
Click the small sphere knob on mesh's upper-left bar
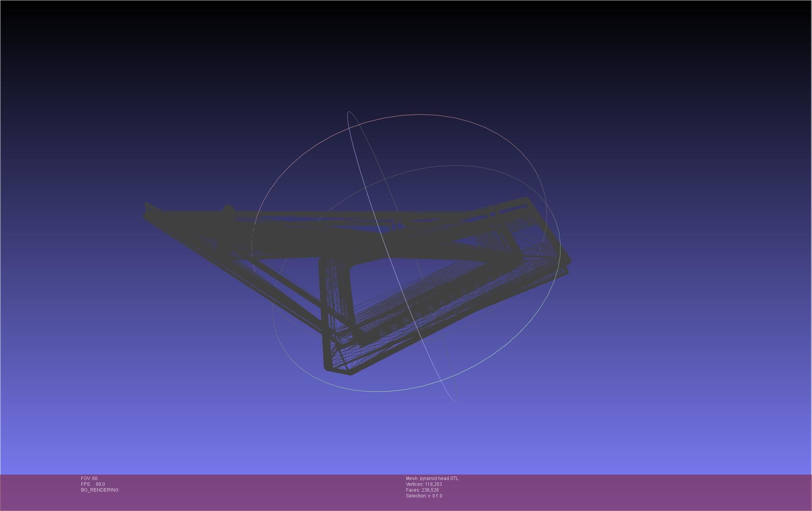coord(228,209)
